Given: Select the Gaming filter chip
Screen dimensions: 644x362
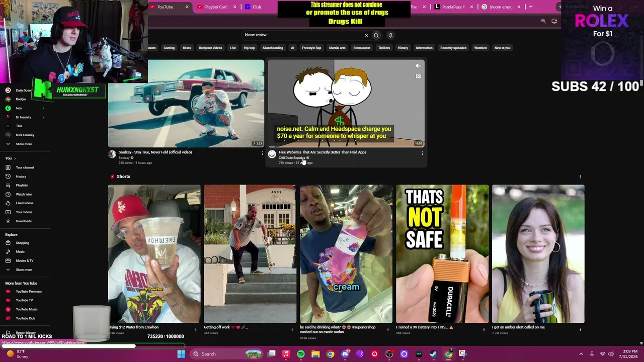Looking at the screenshot, I should click(169, 48).
